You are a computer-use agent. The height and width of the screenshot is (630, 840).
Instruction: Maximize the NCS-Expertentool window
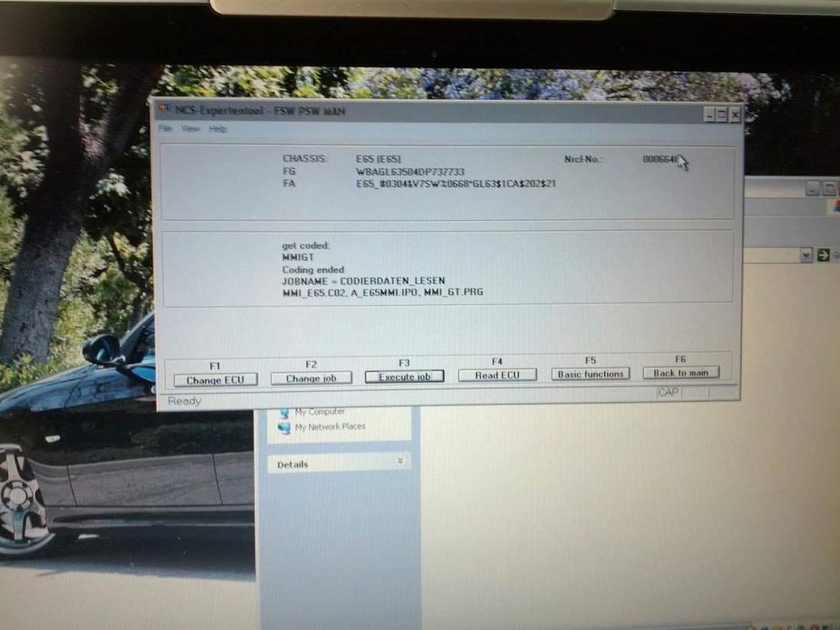point(722,114)
